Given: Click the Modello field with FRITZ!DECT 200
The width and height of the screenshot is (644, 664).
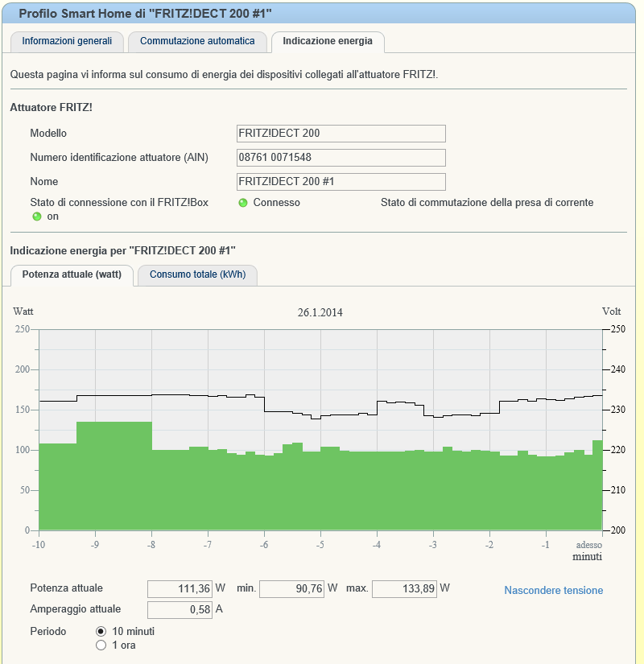Looking at the screenshot, I should click(341, 134).
